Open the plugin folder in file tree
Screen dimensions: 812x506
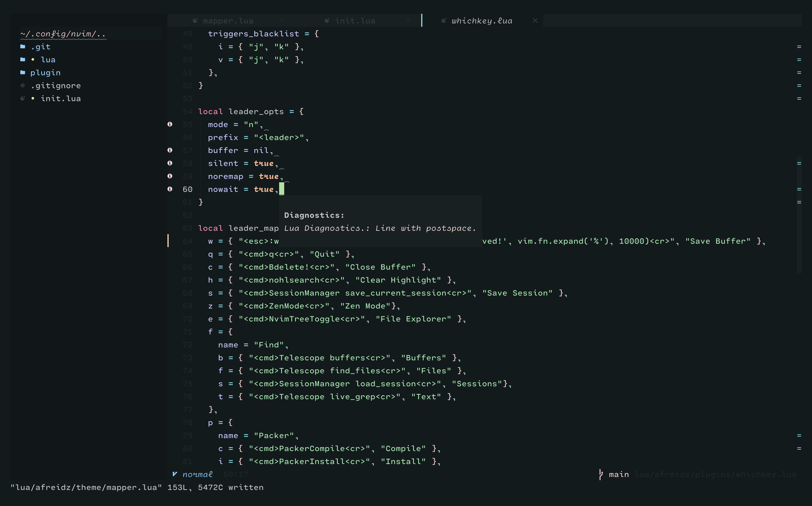pyautogui.click(x=46, y=73)
